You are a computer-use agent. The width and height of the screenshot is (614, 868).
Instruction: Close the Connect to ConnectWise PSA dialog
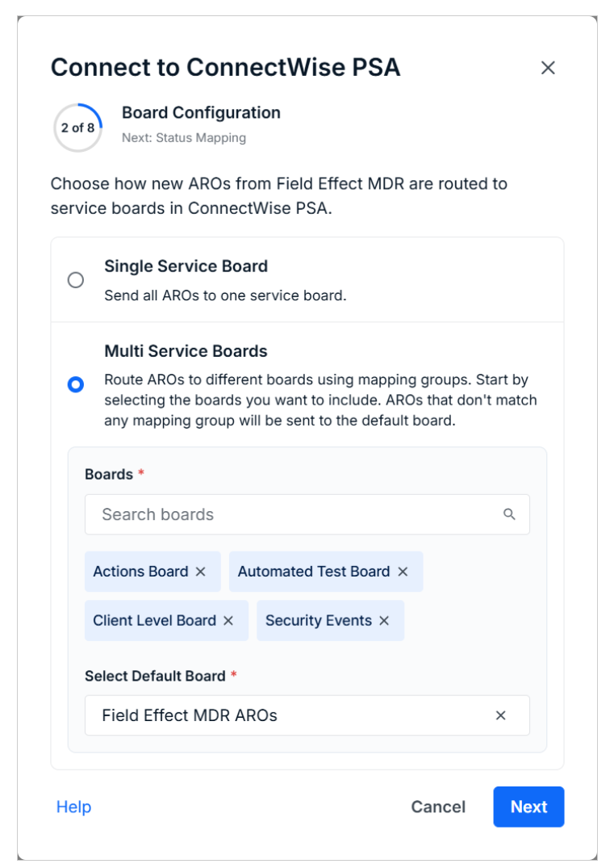(x=548, y=68)
